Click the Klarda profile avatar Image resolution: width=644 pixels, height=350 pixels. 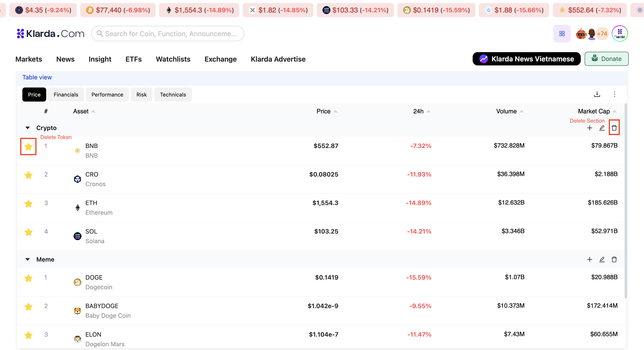click(x=619, y=34)
